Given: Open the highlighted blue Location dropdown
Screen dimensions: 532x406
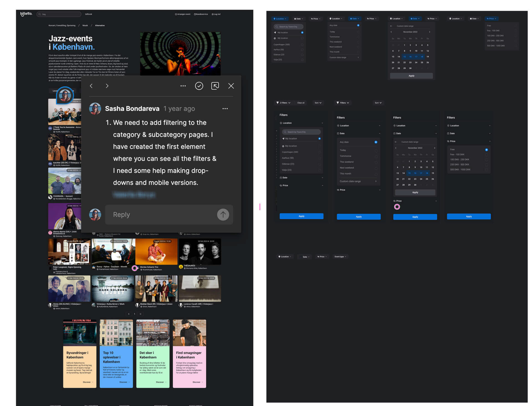Looking at the screenshot, I should tap(280, 19).
